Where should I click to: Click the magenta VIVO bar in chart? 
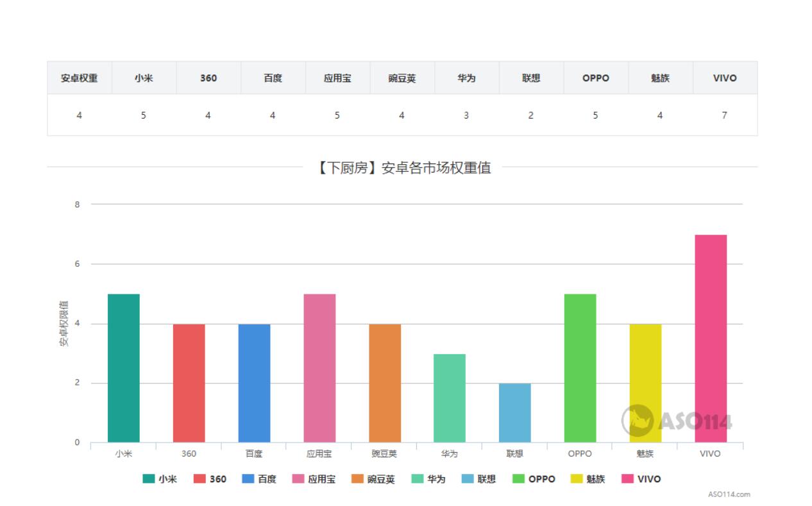point(711,339)
